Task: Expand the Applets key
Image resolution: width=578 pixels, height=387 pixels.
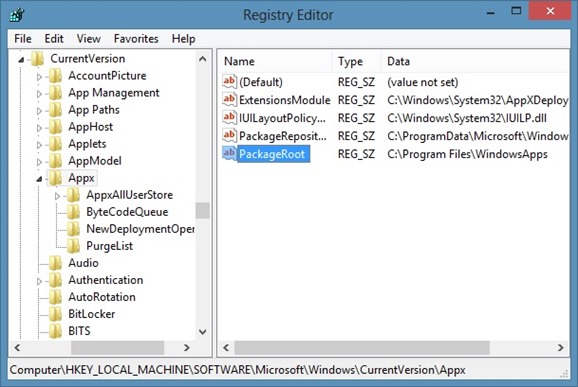Action: coord(39,145)
